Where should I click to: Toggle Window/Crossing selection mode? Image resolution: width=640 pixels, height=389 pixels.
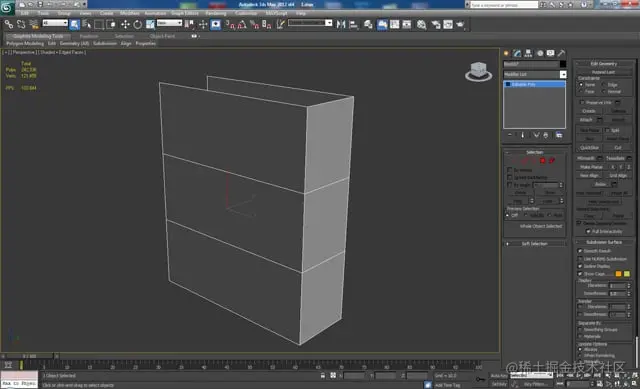pos(111,24)
